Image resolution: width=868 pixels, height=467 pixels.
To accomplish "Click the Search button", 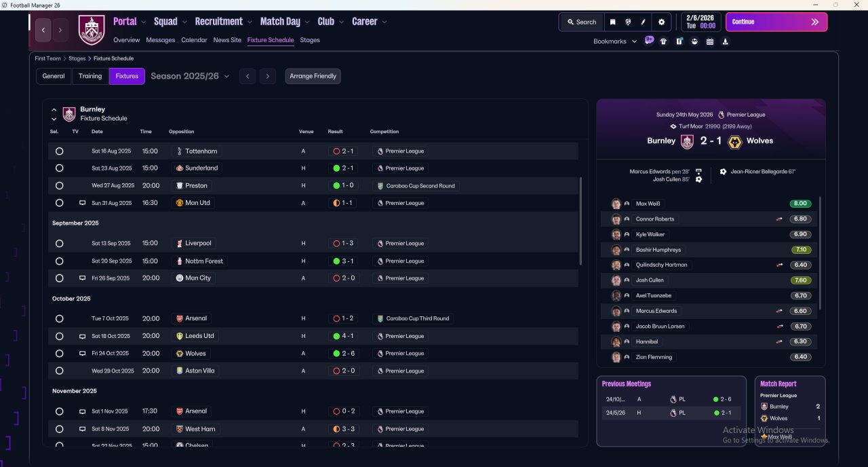I will [581, 22].
